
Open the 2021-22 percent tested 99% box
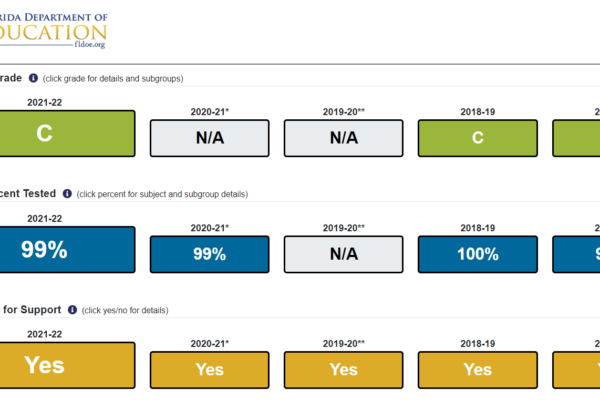tap(67, 250)
